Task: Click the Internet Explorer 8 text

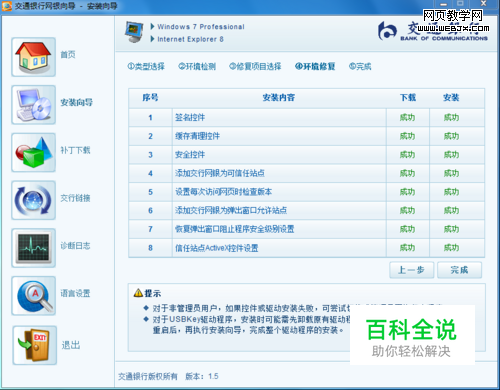Action: [x=190, y=39]
